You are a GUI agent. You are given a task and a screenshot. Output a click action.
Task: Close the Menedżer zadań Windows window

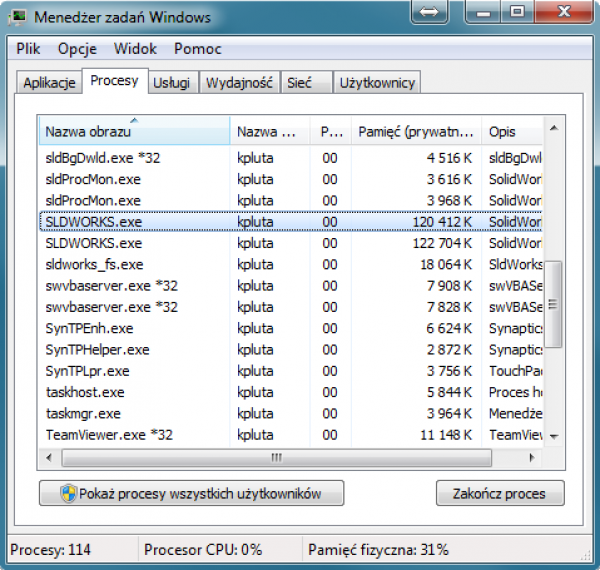tap(564, 12)
